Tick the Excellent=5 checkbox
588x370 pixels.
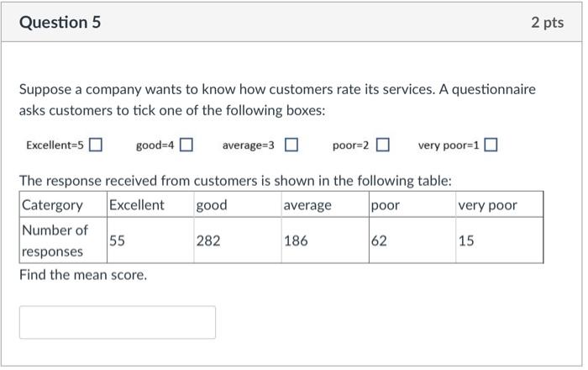tap(96, 145)
